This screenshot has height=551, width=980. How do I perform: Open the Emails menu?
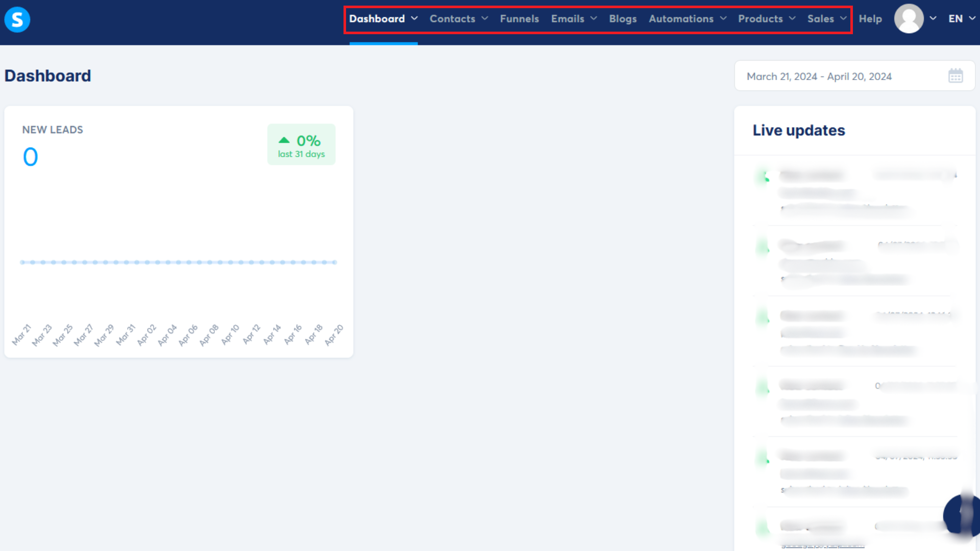[574, 18]
